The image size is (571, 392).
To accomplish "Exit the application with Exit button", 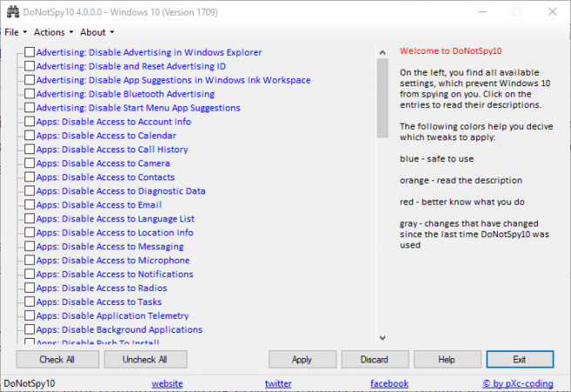I will (520, 360).
